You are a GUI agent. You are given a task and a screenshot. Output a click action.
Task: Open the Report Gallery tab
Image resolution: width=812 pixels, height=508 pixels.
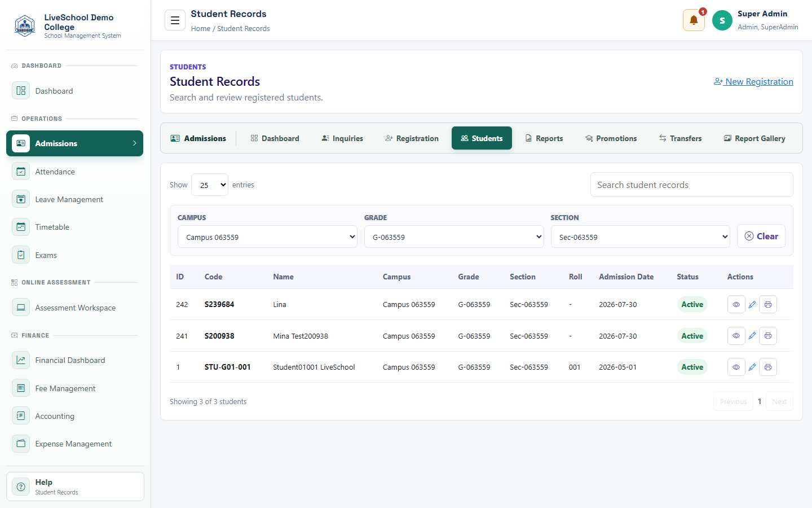[754, 138]
